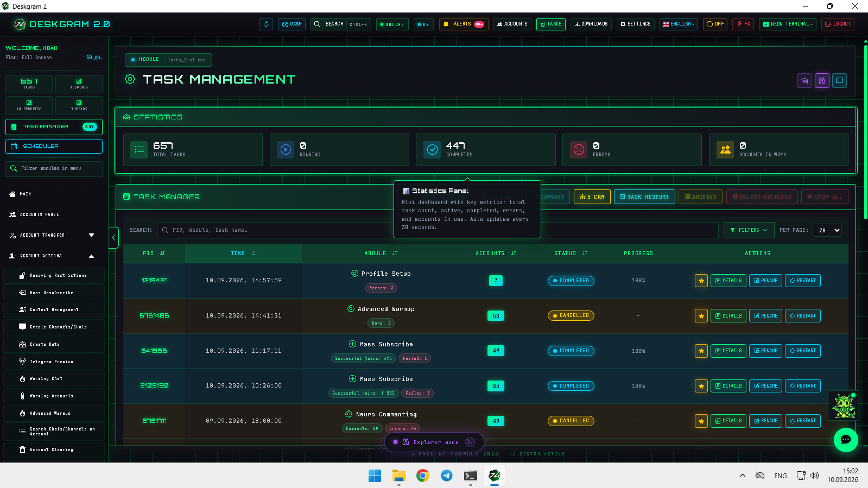
Task: Open the book documentation icon
Action: [x=839, y=81]
